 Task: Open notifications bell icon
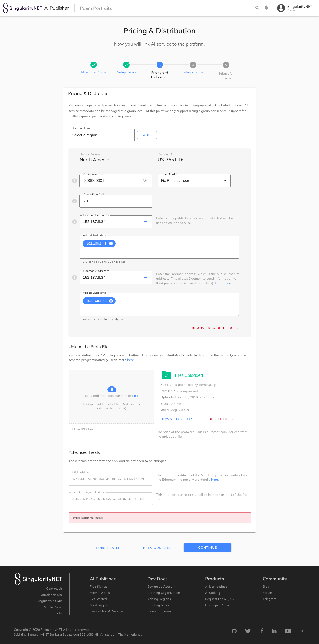[266, 8]
